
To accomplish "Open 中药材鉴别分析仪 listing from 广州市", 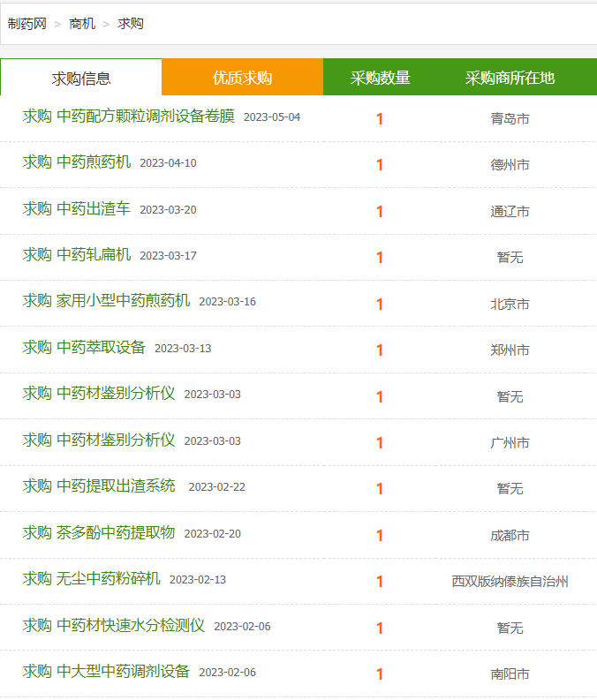I will (x=99, y=440).
